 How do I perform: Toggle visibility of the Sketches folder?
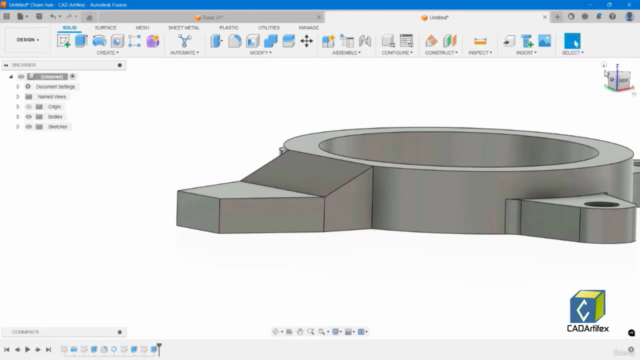(29, 127)
